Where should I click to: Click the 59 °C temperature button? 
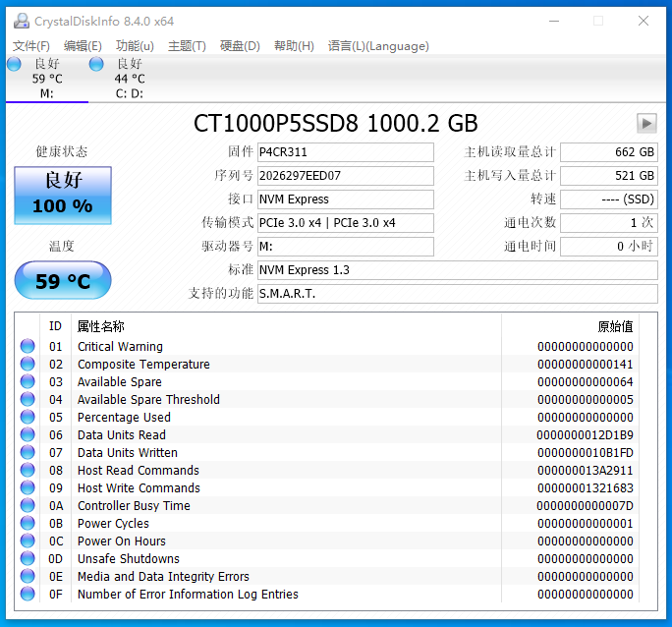pyautogui.click(x=63, y=281)
